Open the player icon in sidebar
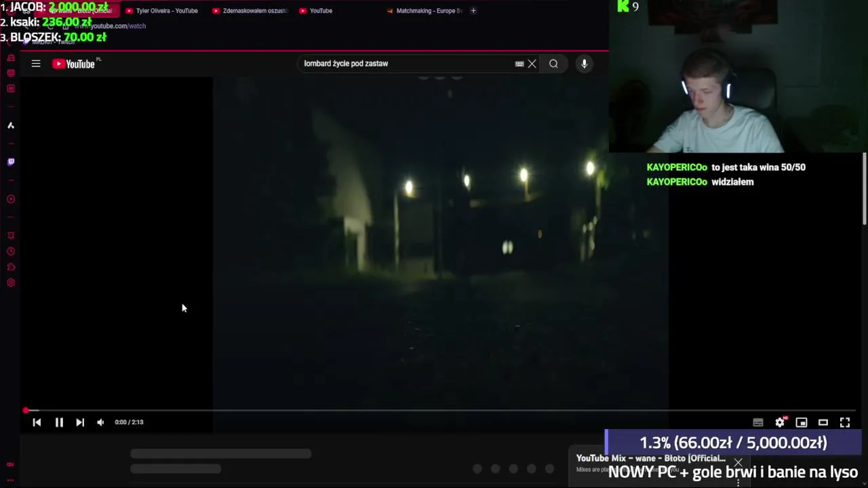The image size is (868, 488). tap(11, 199)
